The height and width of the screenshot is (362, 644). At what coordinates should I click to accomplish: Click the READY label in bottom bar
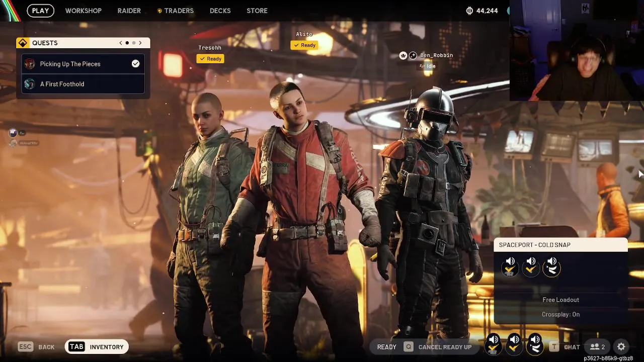(387, 347)
